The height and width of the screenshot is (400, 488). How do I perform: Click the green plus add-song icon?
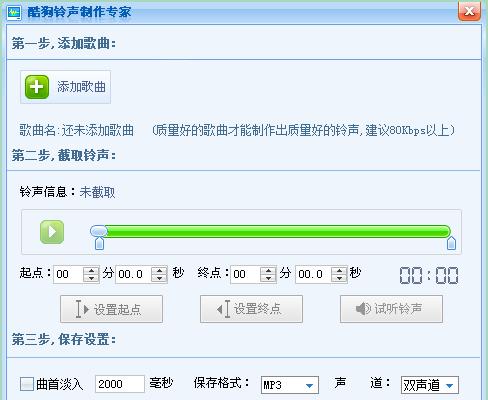pos(37,87)
